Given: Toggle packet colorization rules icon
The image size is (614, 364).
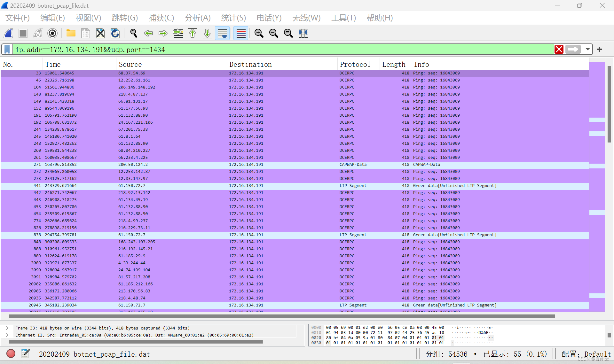Looking at the screenshot, I should [241, 33].
